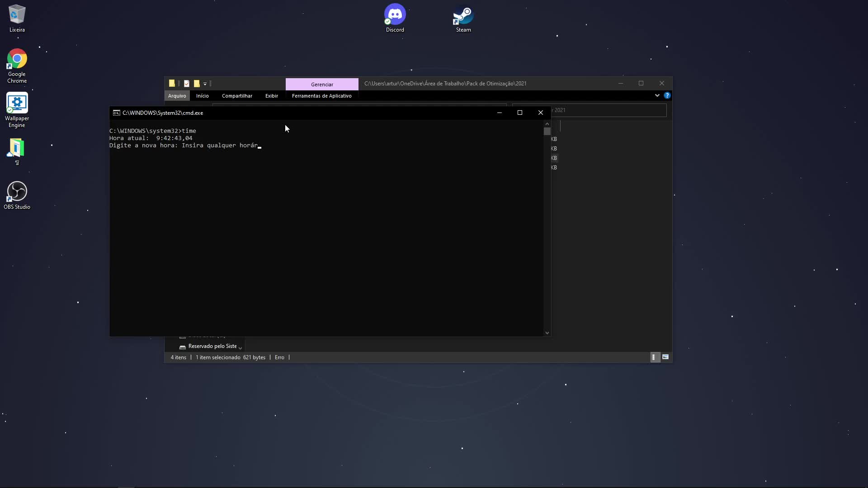Open the Arquivo menu

coord(177,96)
